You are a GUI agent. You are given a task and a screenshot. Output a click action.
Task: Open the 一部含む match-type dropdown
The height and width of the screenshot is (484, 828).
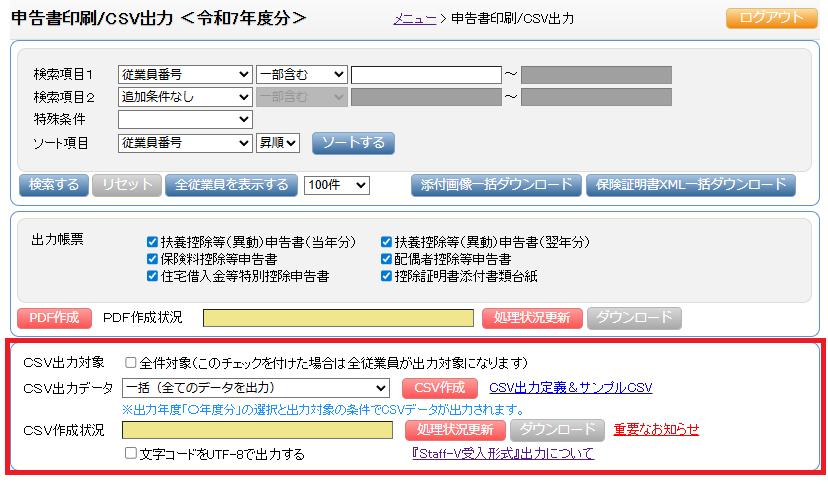pyautogui.click(x=301, y=74)
